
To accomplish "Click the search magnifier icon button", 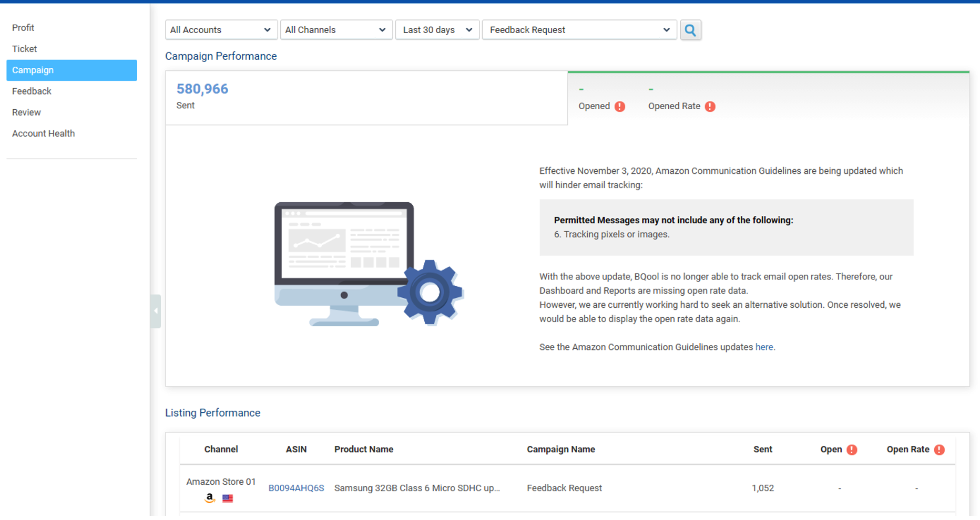I will pyautogui.click(x=690, y=30).
